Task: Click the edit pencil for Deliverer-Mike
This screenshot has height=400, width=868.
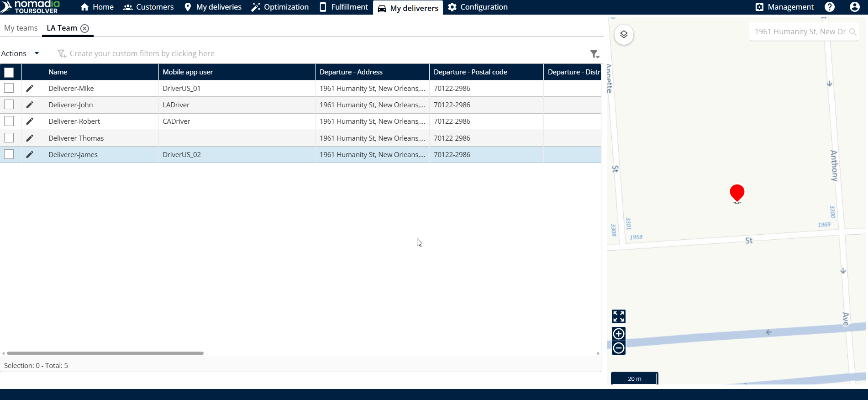Action: [30, 89]
